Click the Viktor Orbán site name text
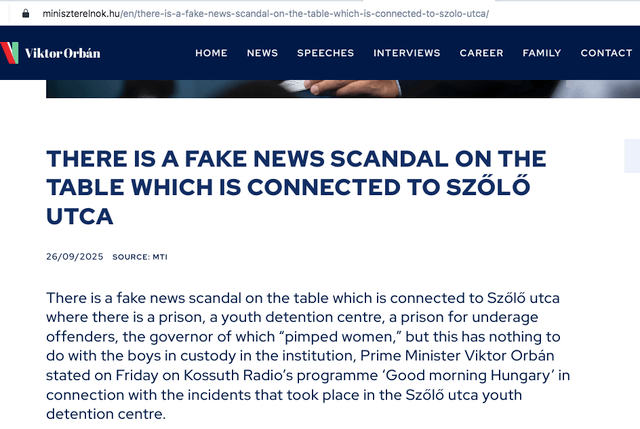 62,53
